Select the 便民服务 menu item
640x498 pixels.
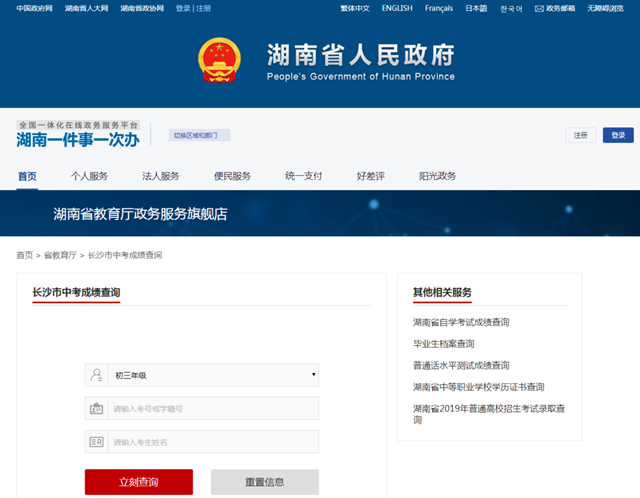click(x=232, y=176)
